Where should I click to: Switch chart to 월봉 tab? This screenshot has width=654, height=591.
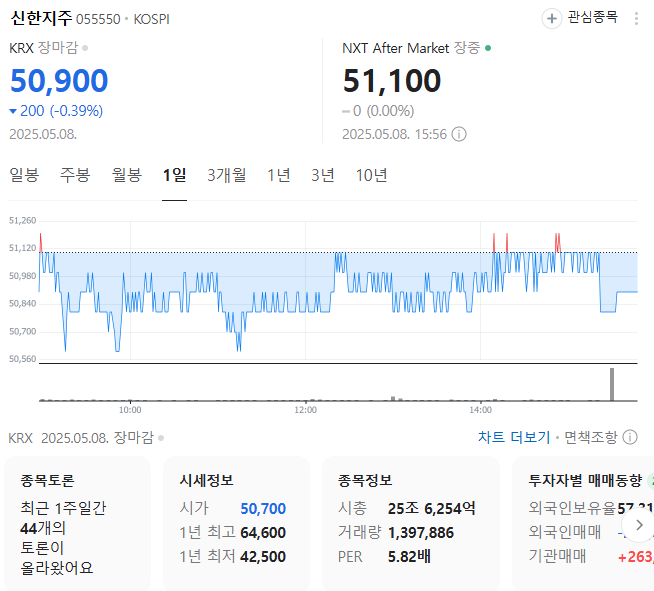point(127,175)
